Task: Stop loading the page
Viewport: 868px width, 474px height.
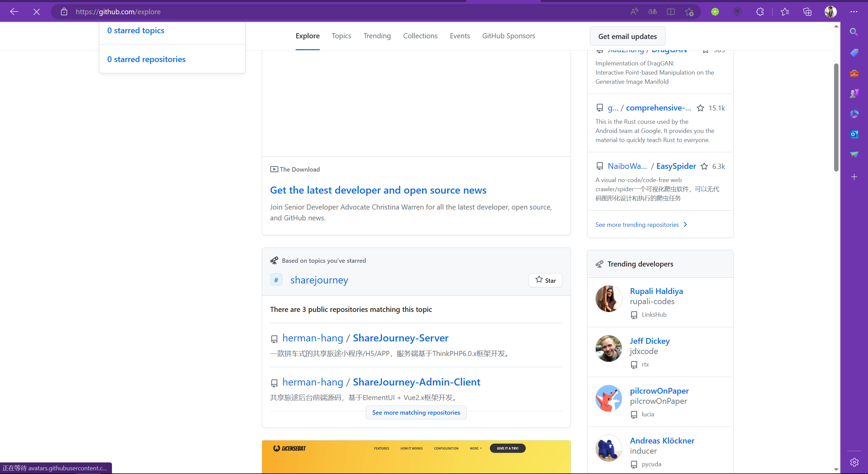Action: 37,12
